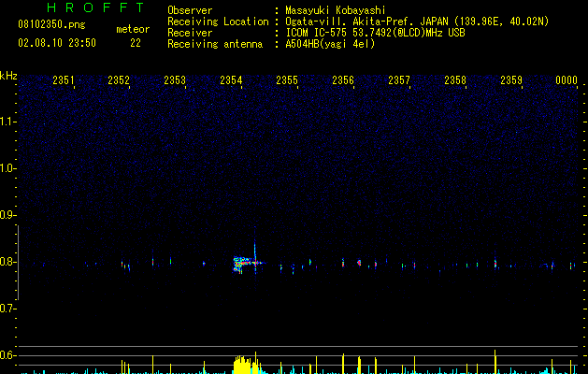Click the 2352 time axis marker

(119, 80)
